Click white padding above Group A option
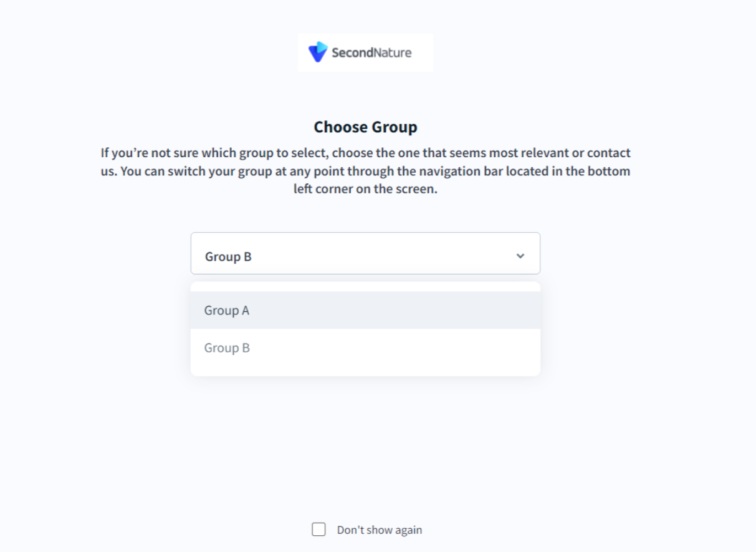This screenshot has height=552, width=756. point(365,287)
